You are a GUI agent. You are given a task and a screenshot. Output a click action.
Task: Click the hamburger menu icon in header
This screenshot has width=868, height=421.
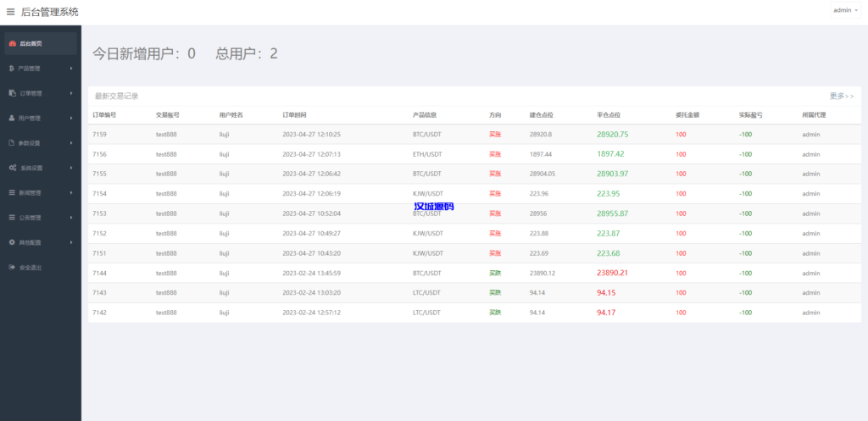coord(11,12)
